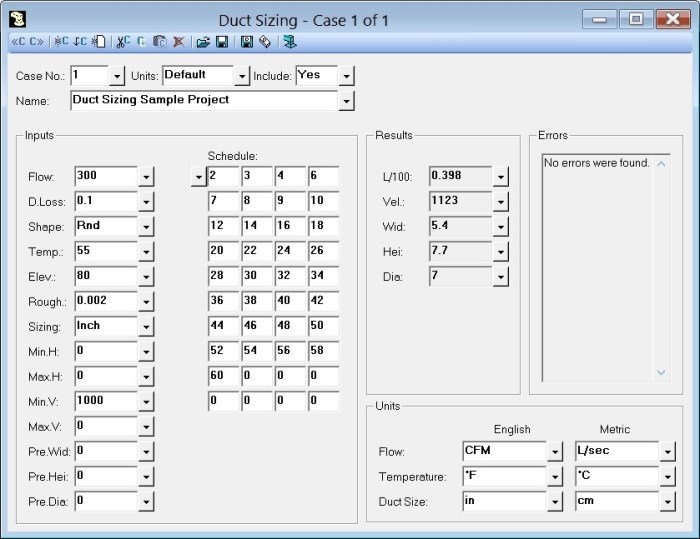Click the new document page icon

[99, 42]
